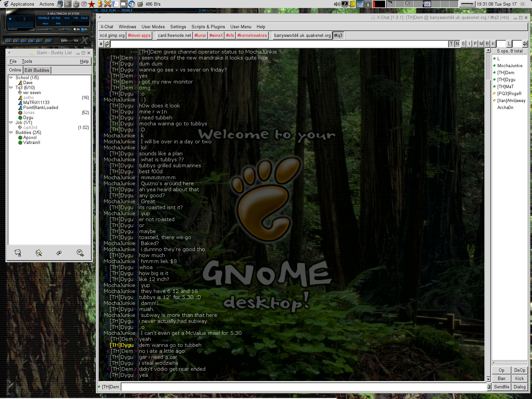Click the XMMS eject button
Screen dimensions: 532x399
pyautogui.click(x=49, y=41)
